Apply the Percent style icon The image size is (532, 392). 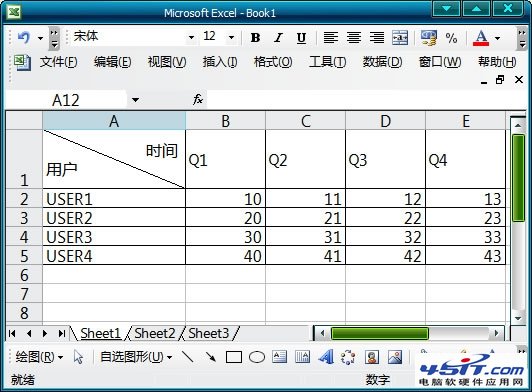[x=451, y=38]
